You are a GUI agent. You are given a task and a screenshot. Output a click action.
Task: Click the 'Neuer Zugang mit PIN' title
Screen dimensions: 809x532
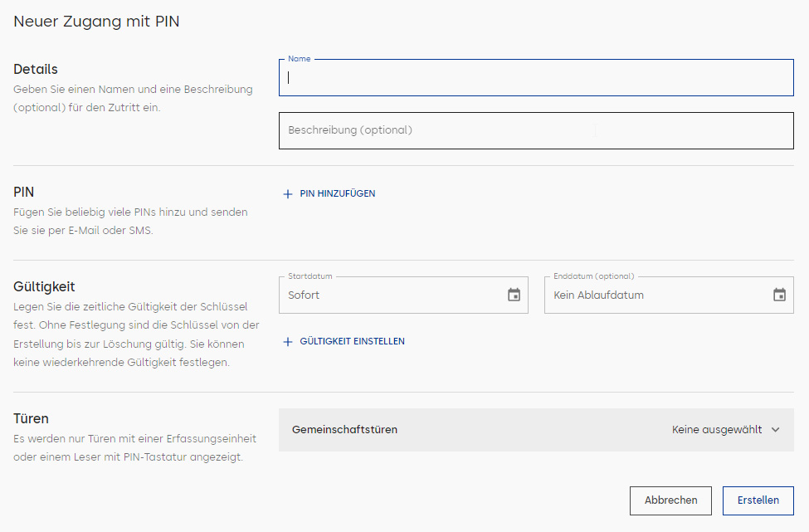(x=96, y=22)
